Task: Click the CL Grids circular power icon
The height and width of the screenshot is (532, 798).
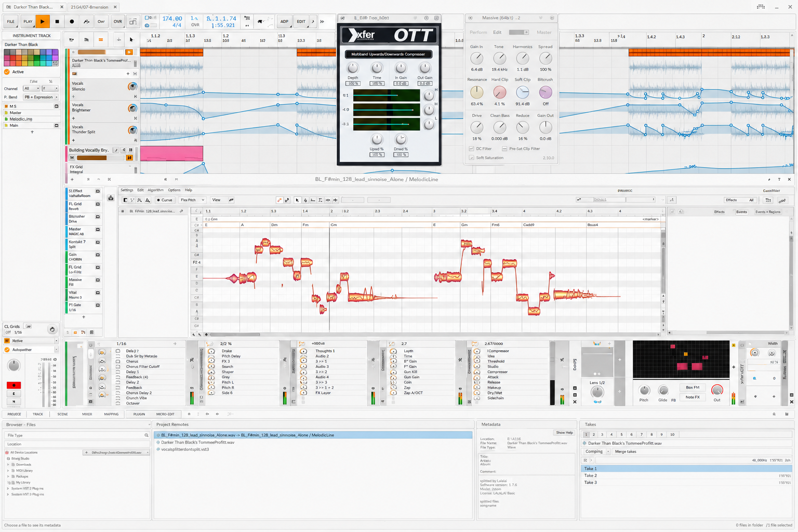Action: click(52, 329)
